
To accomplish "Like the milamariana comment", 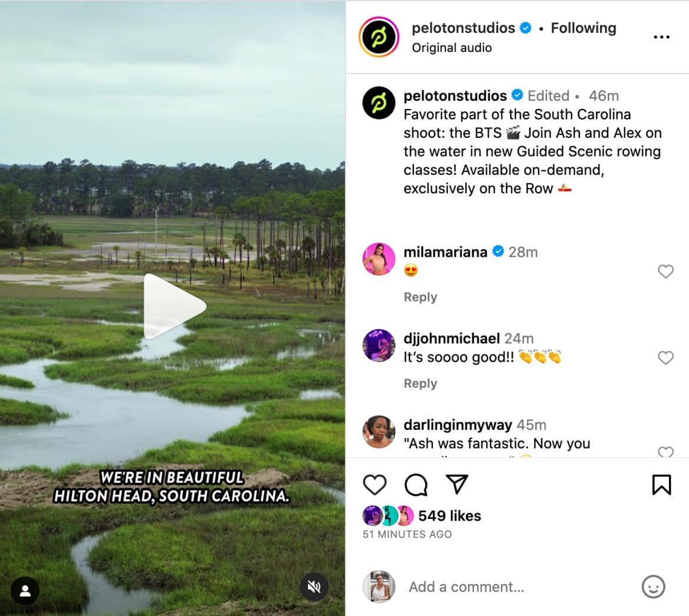I will click(x=665, y=271).
